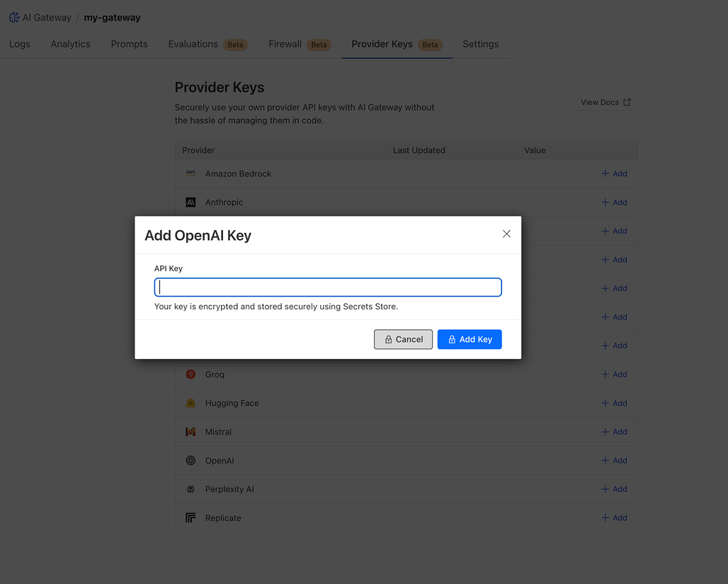This screenshot has width=728, height=584.
Task: Click the Anthropic logo icon
Action: [x=190, y=202]
